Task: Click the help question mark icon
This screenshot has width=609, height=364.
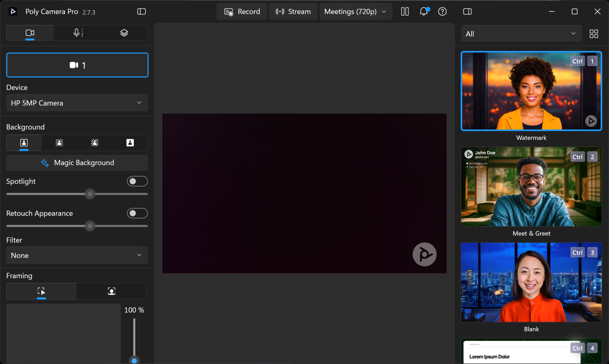Action: [442, 11]
